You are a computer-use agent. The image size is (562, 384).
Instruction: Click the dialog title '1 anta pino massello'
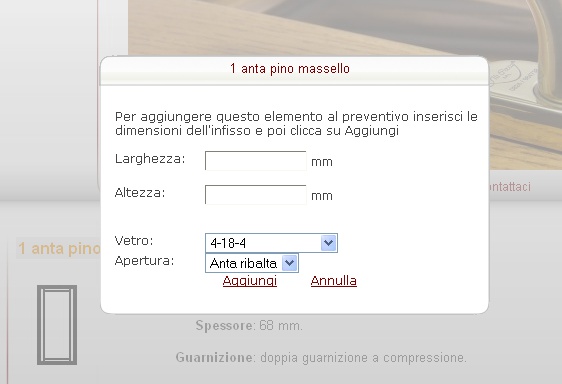click(x=290, y=68)
